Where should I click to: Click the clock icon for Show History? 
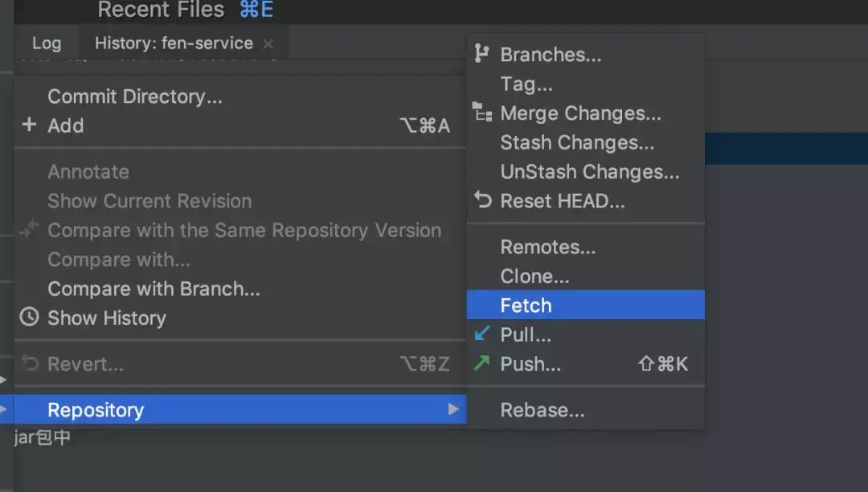pyautogui.click(x=30, y=317)
